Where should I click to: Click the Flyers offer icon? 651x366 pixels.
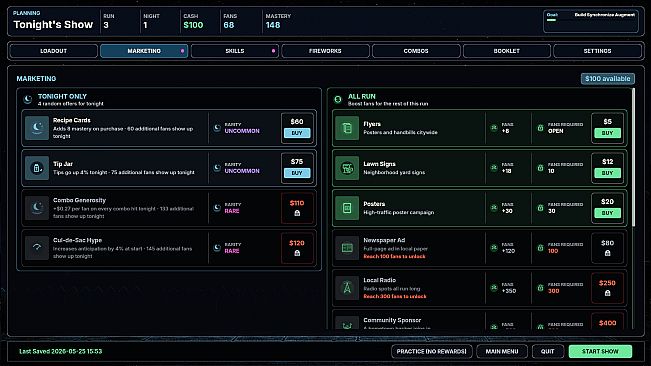tap(347, 128)
